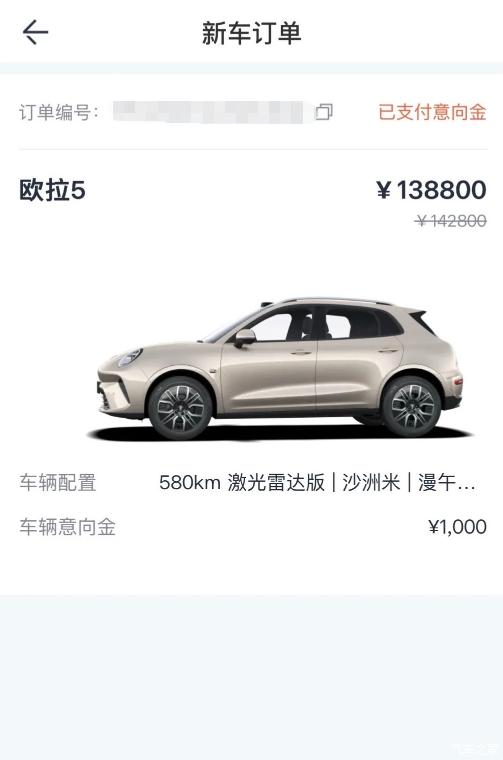This screenshot has width=503, height=760.
Task: Tap the car's front headlight
Action: [x=129, y=357]
